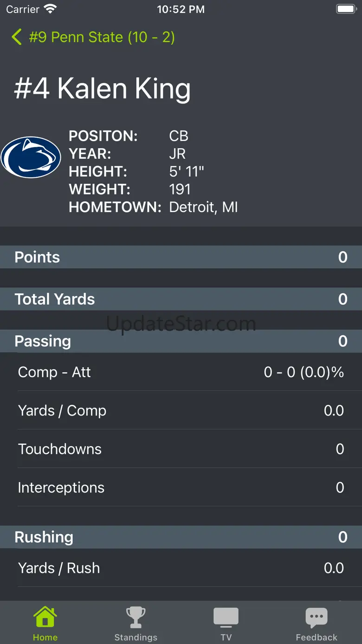Screen dimensions: 362x644
Task: Tap the battery status icon
Action: (346, 9)
